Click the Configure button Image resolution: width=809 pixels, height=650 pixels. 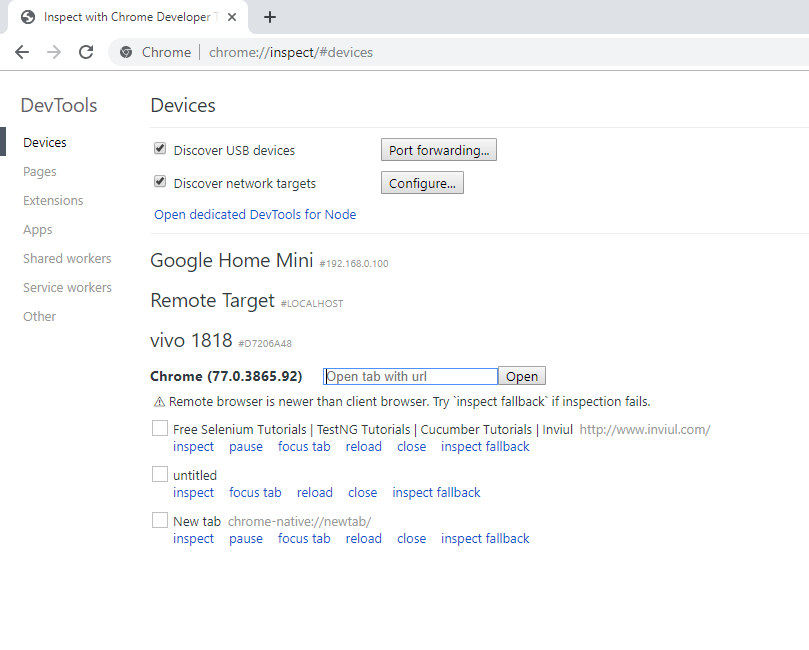coord(423,183)
